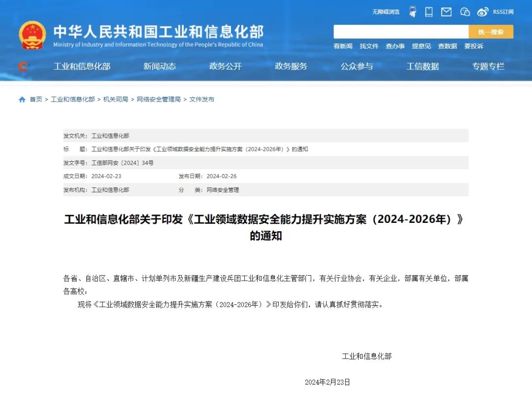Click category value 网络安全管理
Screen dimensions: 532x393
pyautogui.click(x=223, y=190)
